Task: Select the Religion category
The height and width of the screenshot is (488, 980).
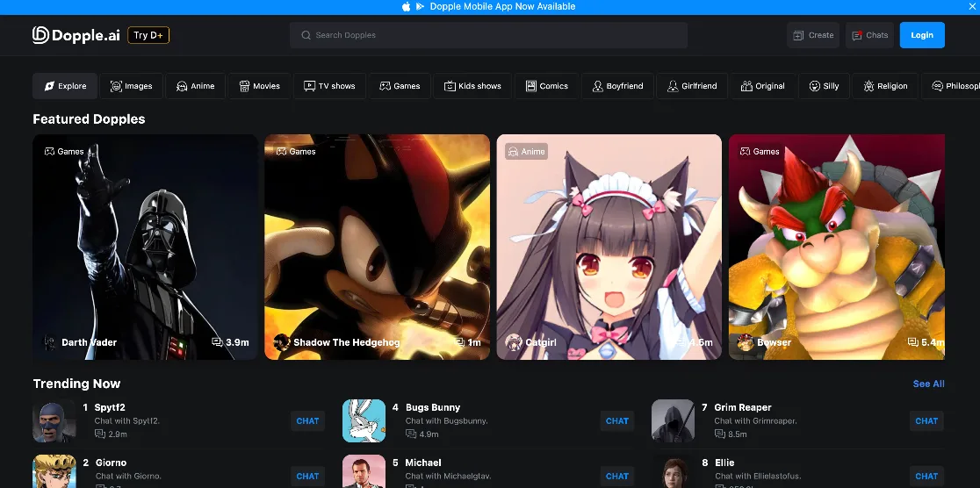Action: pyautogui.click(x=885, y=86)
